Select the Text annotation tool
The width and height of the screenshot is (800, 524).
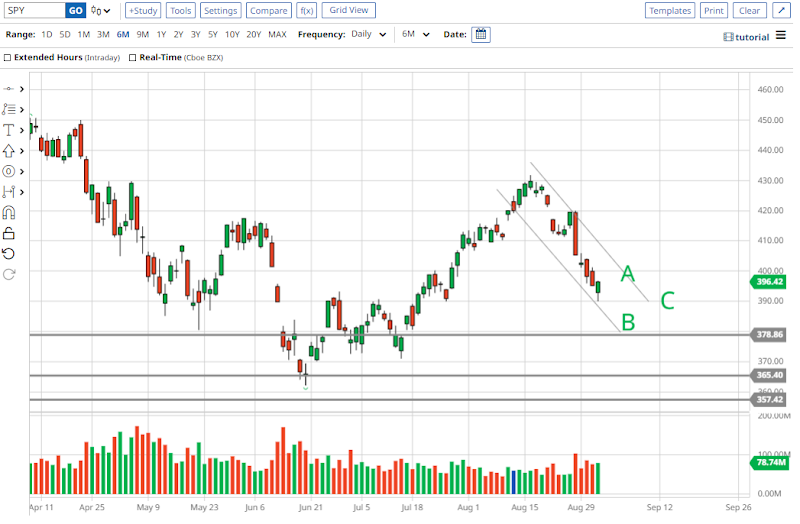[10, 130]
